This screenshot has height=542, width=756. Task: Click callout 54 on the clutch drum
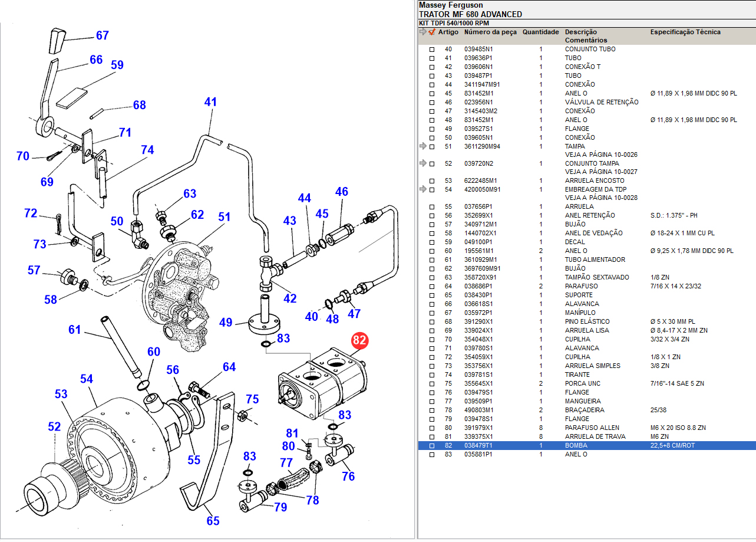click(x=87, y=379)
